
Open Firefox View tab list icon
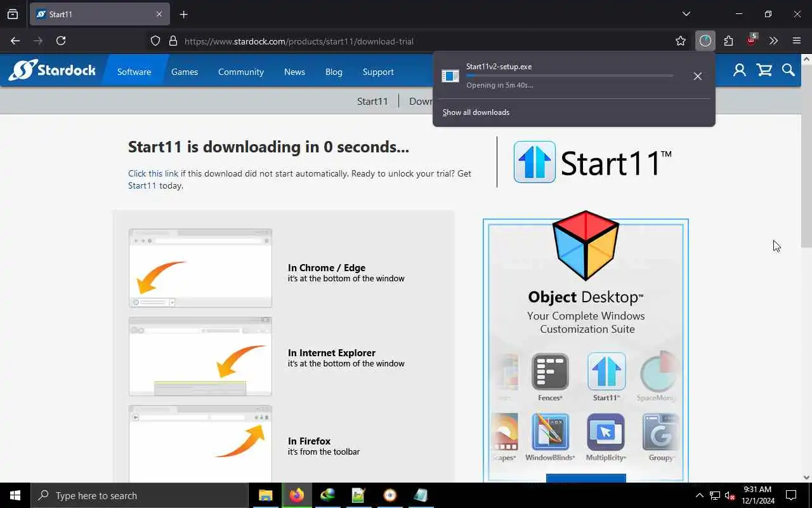click(x=13, y=14)
